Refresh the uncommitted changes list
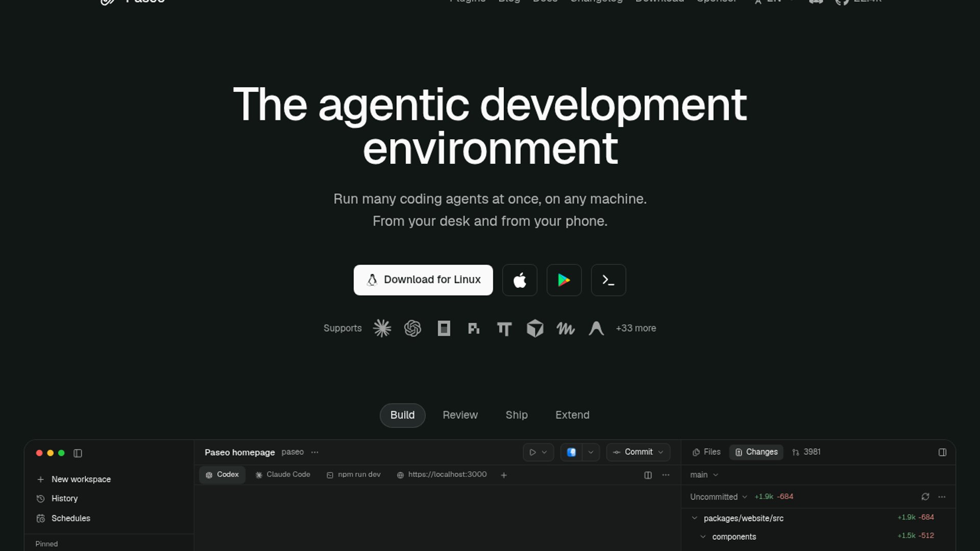980x551 pixels. (x=925, y=497)
